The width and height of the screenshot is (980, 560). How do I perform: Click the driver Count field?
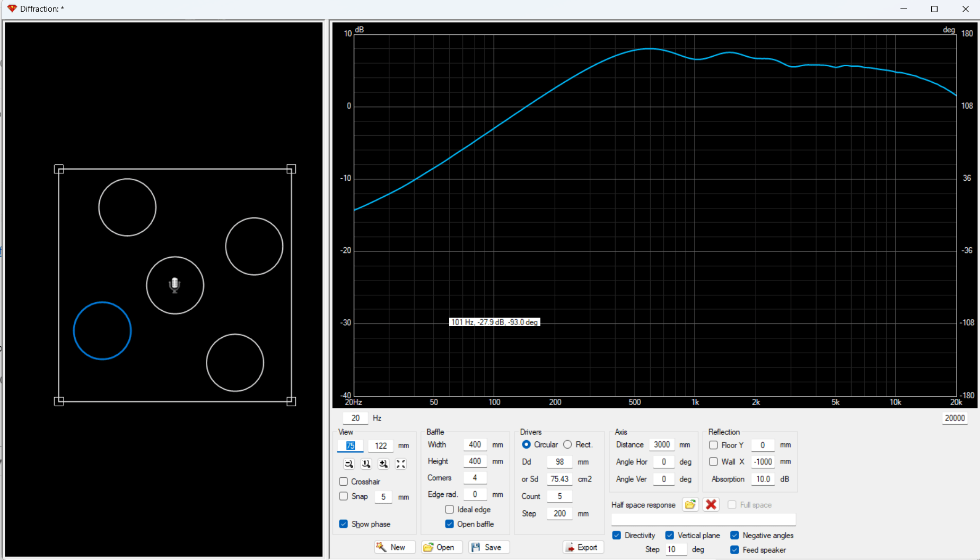tap(560, 496)
